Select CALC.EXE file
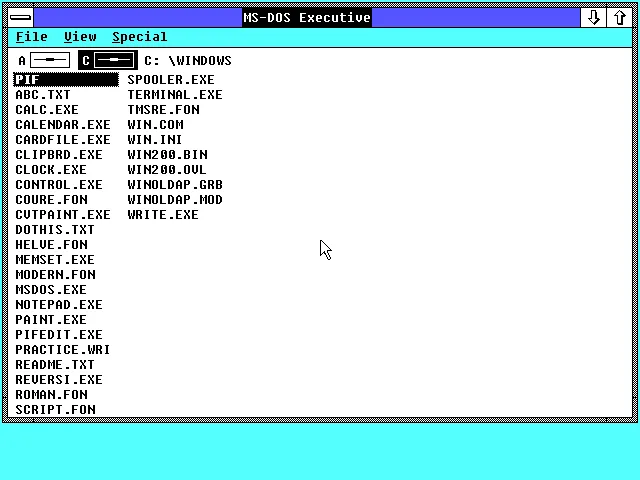640x480 pixels. pos(47,110)
